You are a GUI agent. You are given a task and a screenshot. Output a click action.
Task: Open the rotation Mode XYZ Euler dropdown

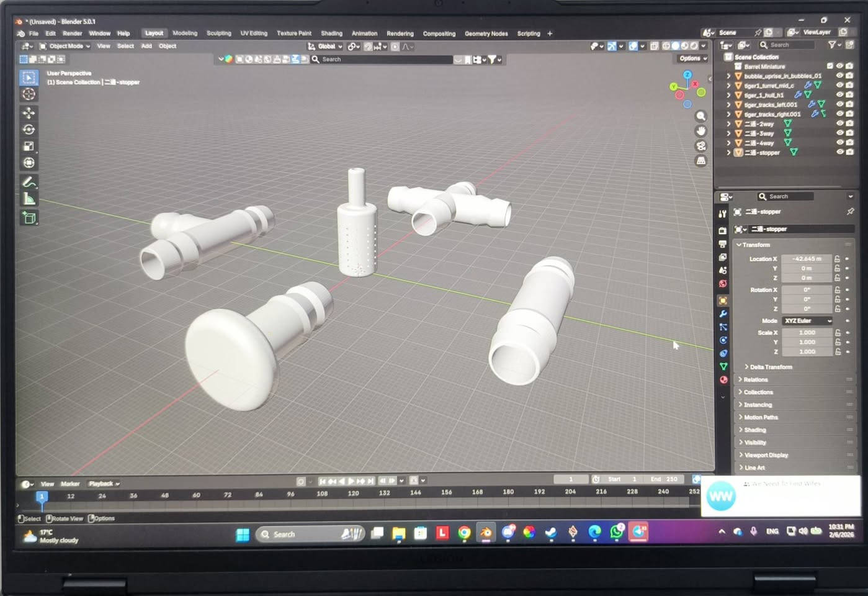(x=807, y=320)
